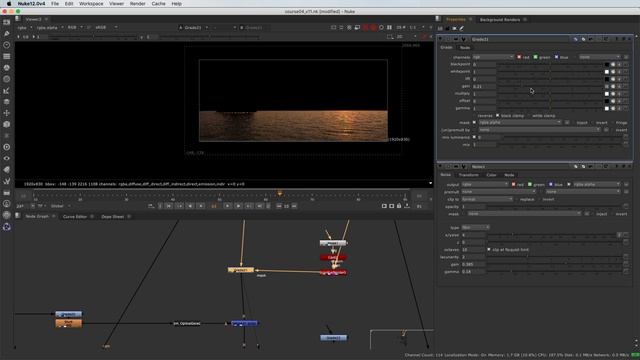Open the Deep nodes toolbar icon
The height and width of the screenshot is (360, 640).
pyautogui.click(x=7, y=147)
